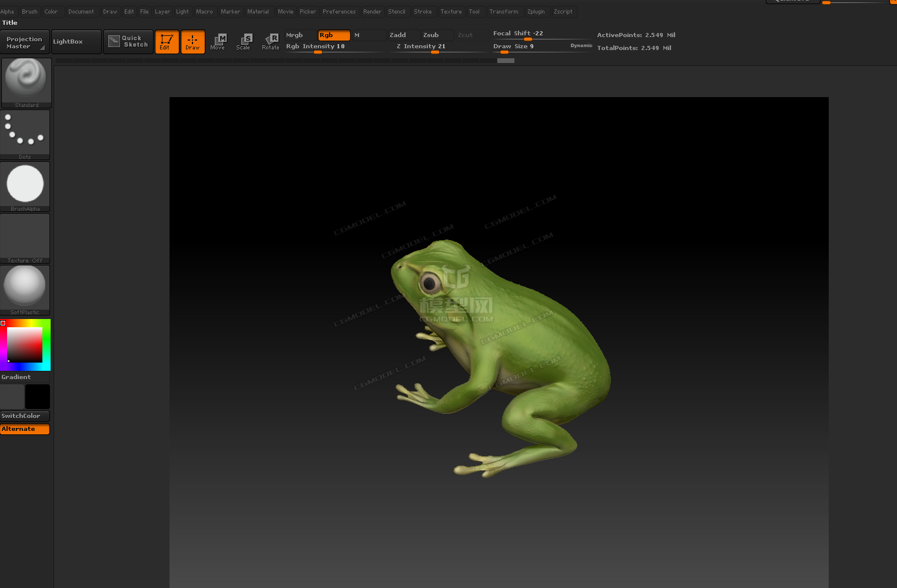Open the Alpha menu
The image size is (897, 588).
(x=7, y=12)
